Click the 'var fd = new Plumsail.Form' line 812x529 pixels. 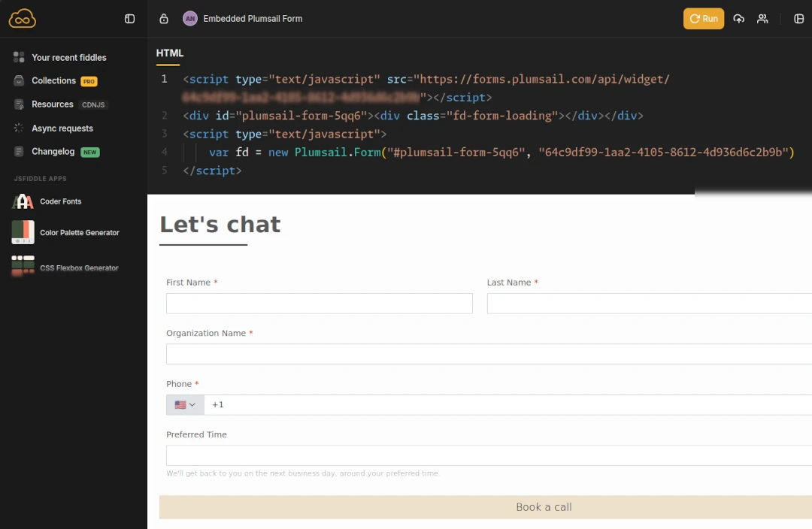(501, 153)
